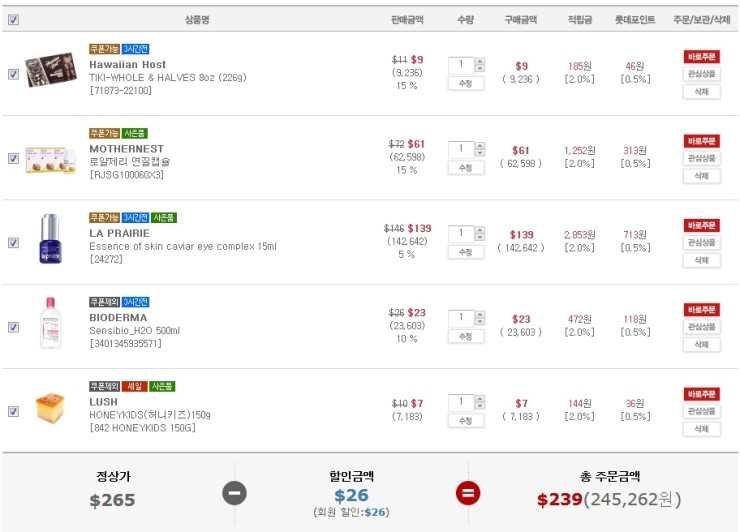Toggle the select-all checkbox in table header
Screen dimensions: 740x532
(13, 19)
